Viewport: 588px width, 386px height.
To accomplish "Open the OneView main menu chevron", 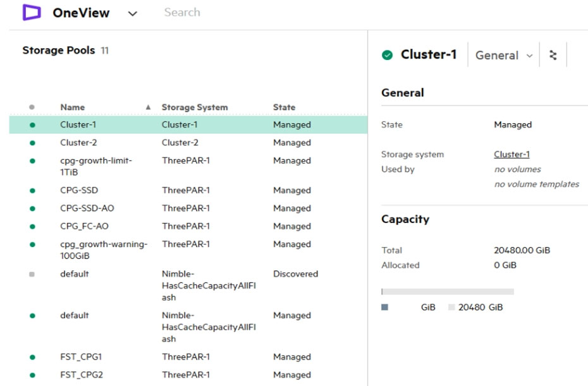I will 132,14.
